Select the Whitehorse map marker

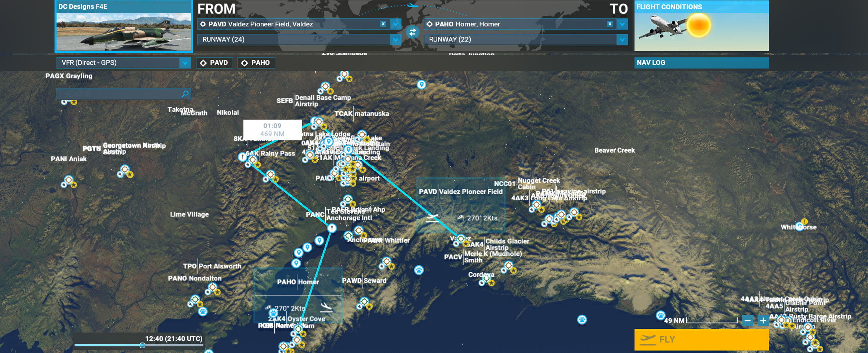point(799,226)
